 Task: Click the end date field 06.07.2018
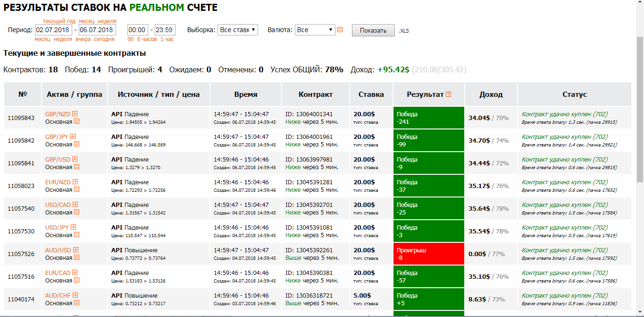[97, 30]
